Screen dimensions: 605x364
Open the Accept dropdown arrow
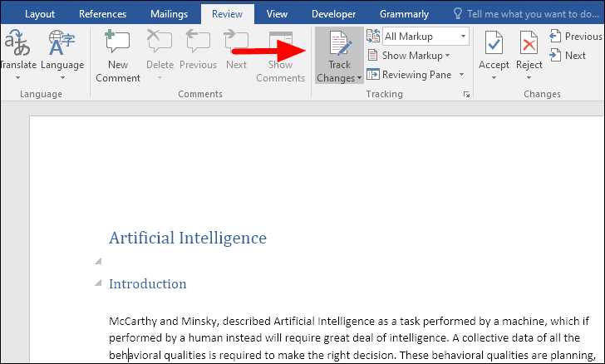(494, 77)
